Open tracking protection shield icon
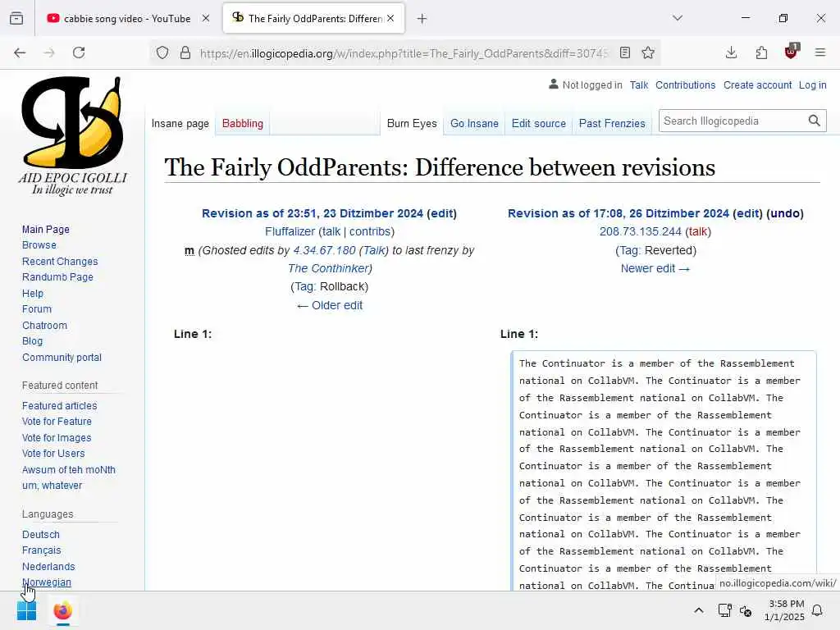Screen dimensions: 840x630 click(162, 52)
